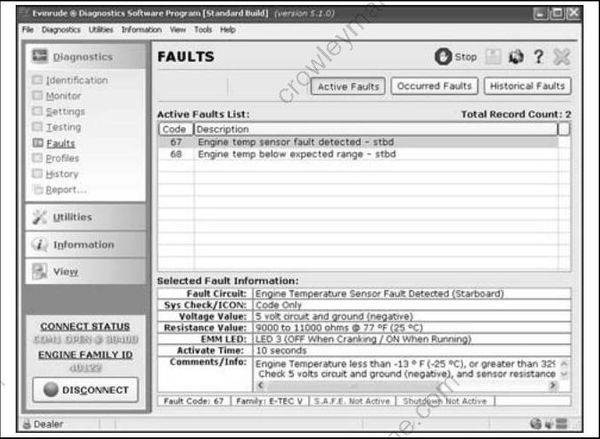Open the Diagnostics menu
This screenshot has width=600, height=439.
61,29
